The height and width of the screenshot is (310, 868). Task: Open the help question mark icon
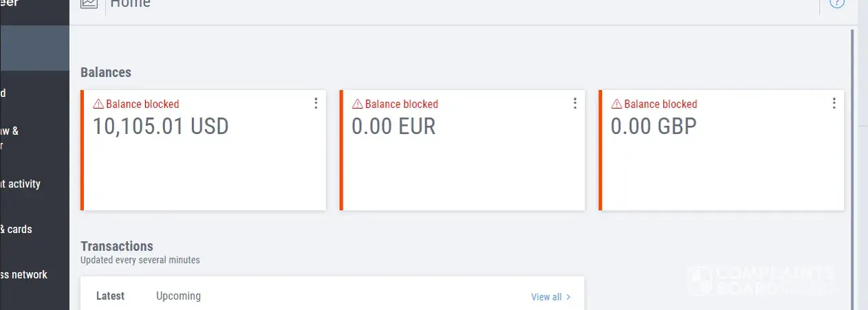836,3
